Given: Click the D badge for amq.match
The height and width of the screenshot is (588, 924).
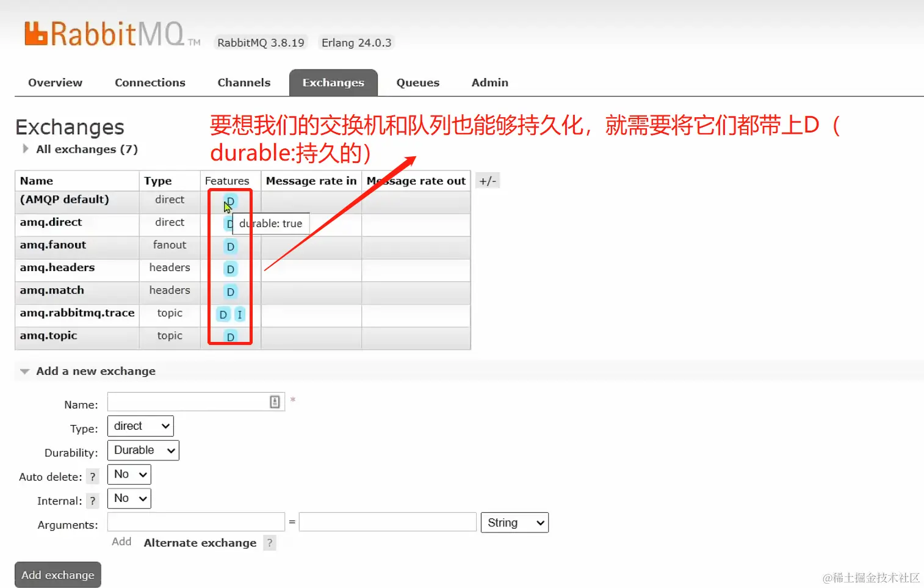Looking at the screenshot, I should 230,292.
